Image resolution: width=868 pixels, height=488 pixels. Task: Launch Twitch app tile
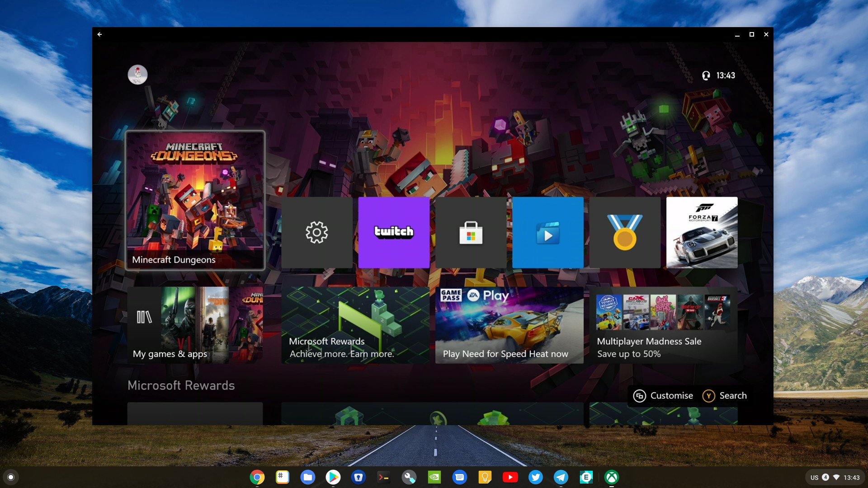tap(393, 232)
